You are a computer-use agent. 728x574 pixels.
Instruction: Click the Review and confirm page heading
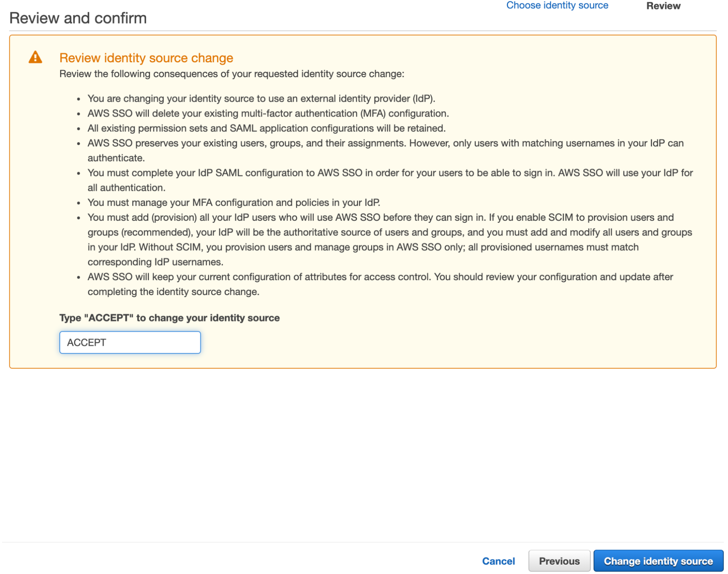(78, 18)
